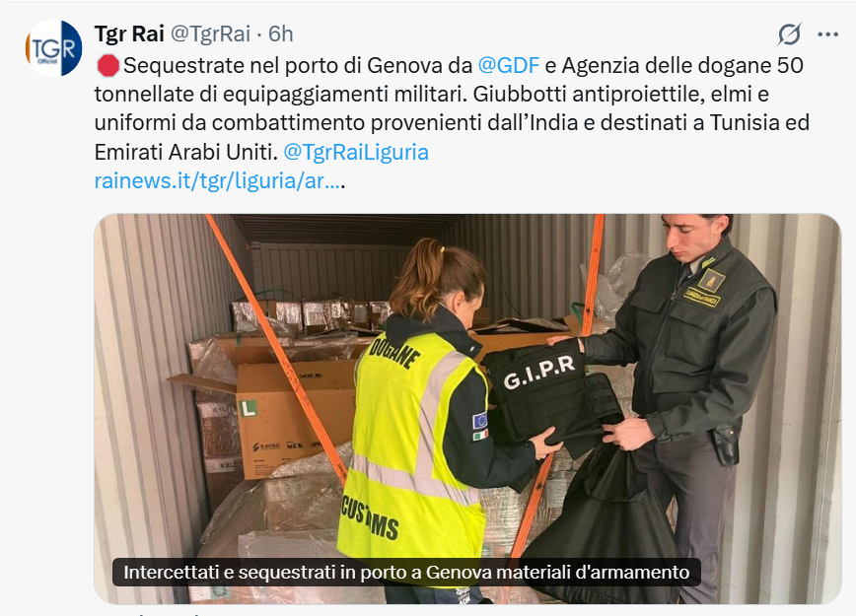Click the red stop-sign emoji in tweet
Image resolution: width=856 pixels, height=616 pixels.
tap(107, 66)
